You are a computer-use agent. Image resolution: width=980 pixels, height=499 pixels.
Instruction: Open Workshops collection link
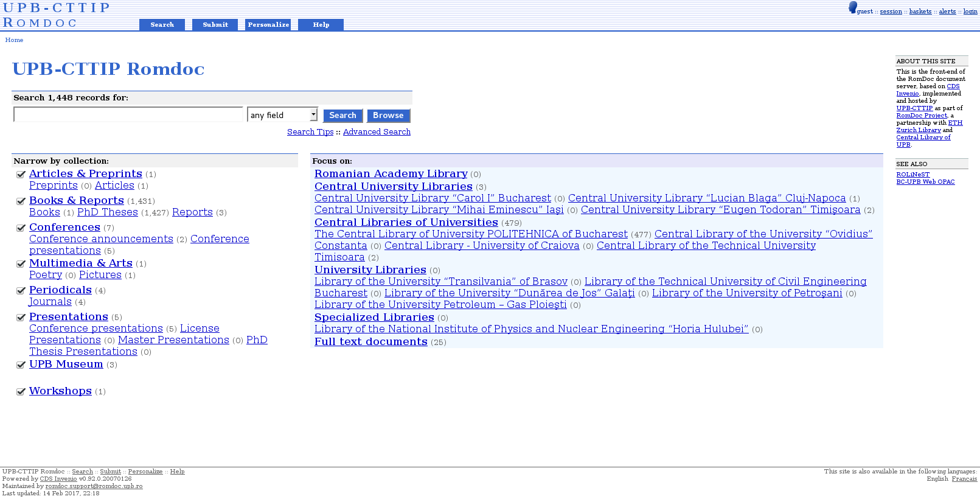pyautogui.click(x=60, y=391)
